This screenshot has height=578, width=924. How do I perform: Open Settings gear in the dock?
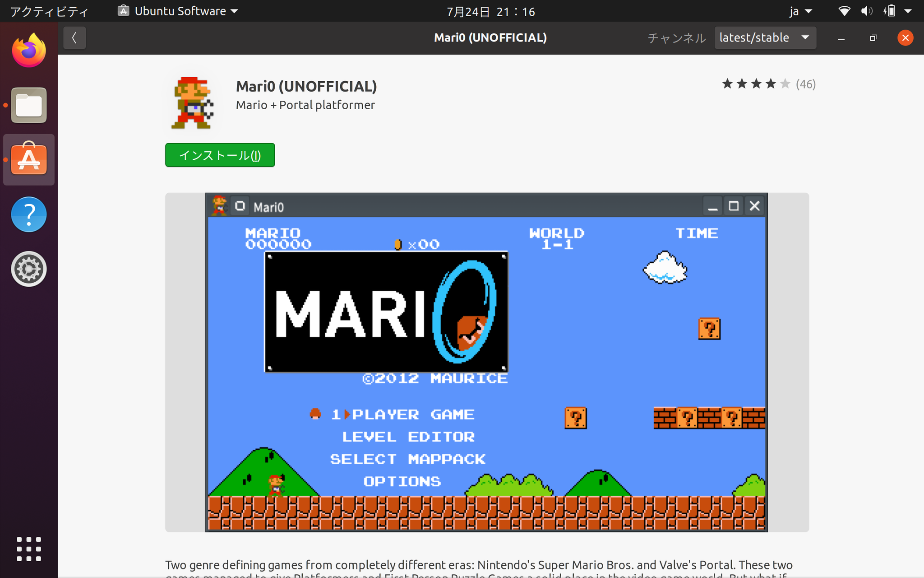click(x=29, y=269)
